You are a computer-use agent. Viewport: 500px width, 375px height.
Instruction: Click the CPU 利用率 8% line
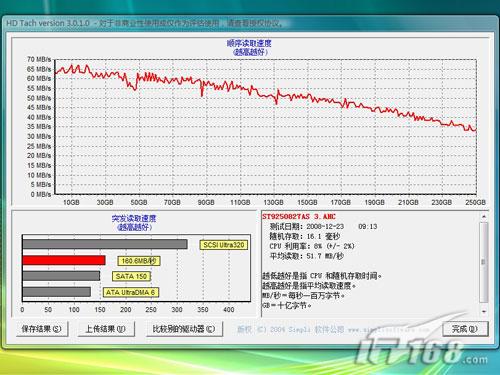coord(311,246)
